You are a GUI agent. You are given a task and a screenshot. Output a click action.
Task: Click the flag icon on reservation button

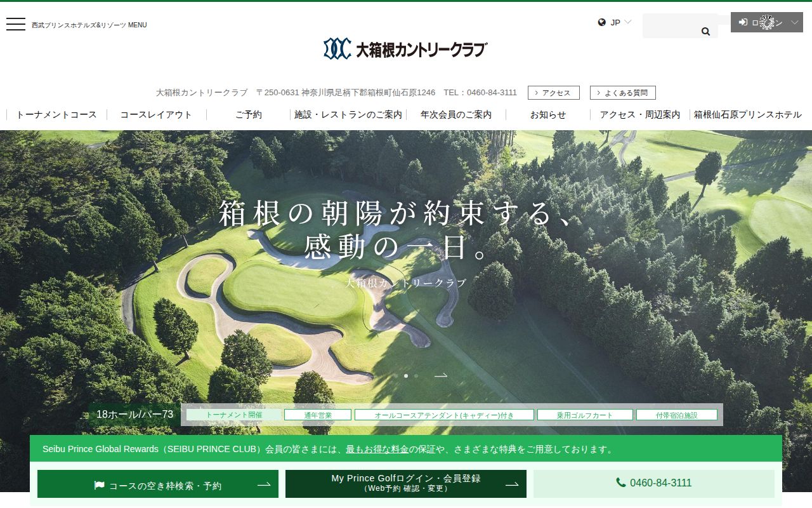point(99,485)
